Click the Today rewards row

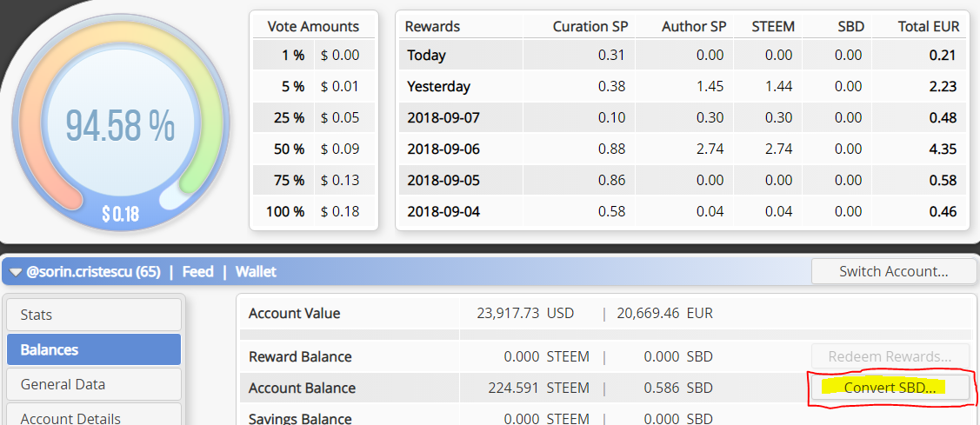[682, 55]
